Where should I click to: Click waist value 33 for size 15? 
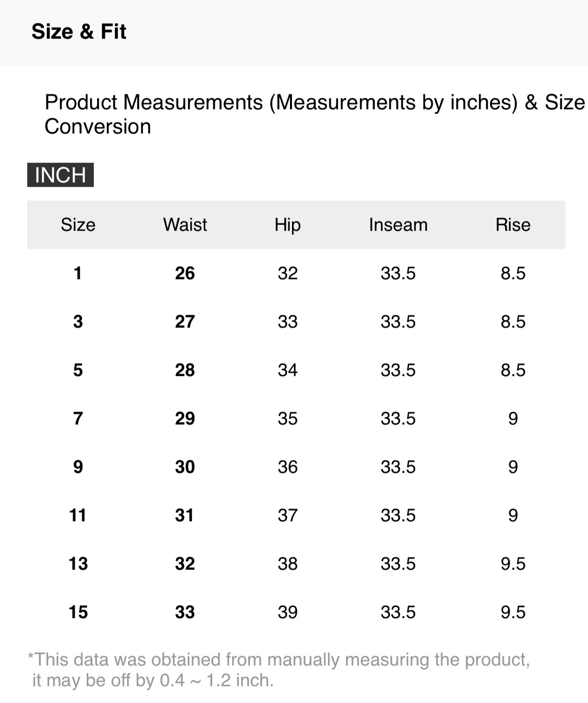(185, 612)
